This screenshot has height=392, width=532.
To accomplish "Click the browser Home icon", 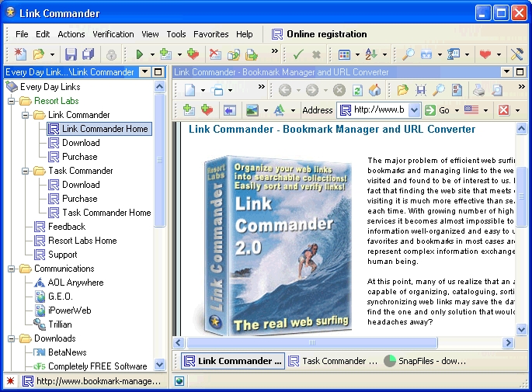I will [x=375, y=90].
